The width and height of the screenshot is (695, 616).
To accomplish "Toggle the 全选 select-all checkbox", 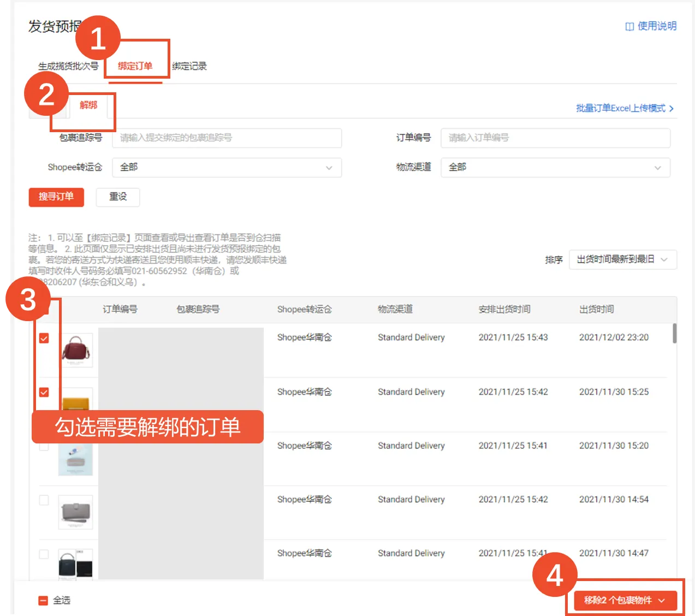I will tap(43, 600).
